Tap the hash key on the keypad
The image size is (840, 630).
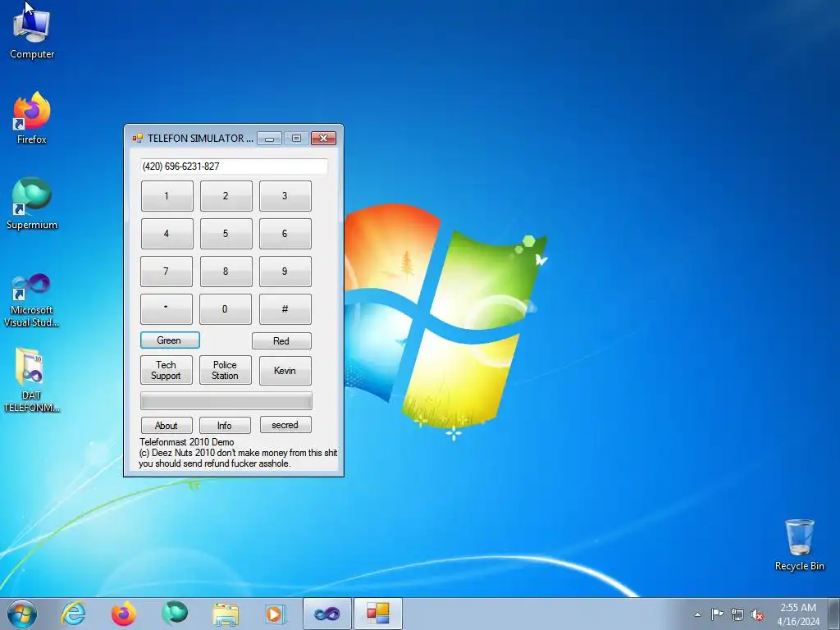tap(285, 308)
